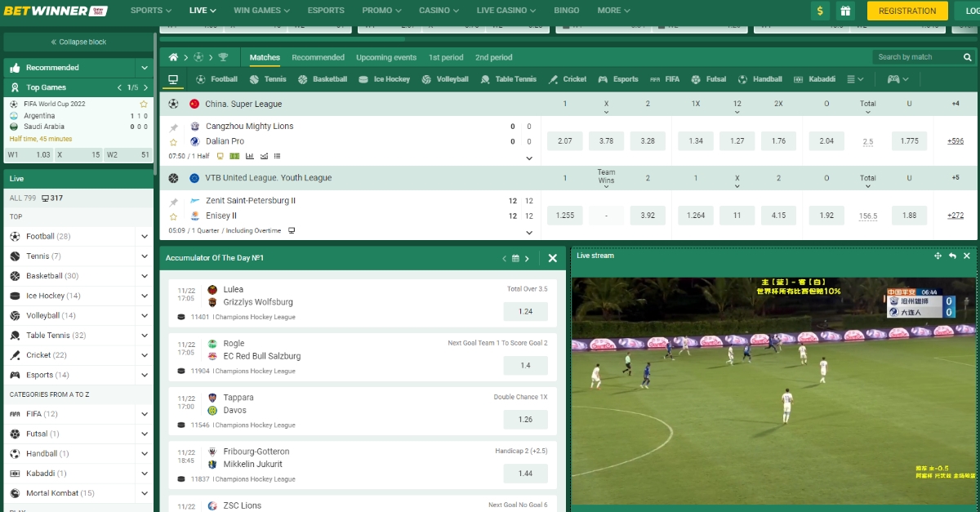
Task: Open the gift bonus icon
Action: [845, 11]
